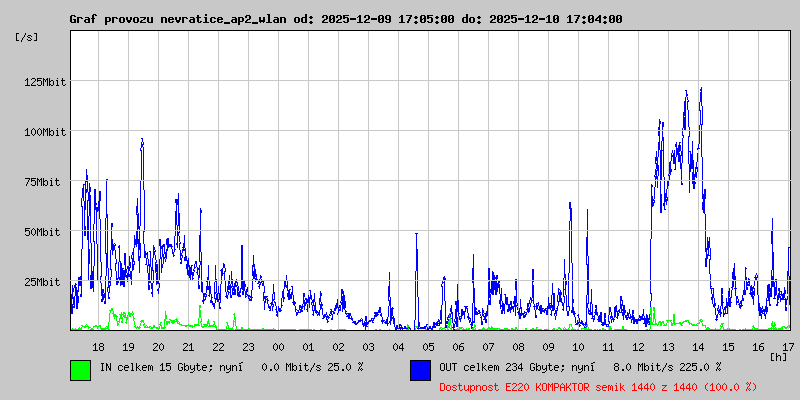Viewport: 800px width, 400px height.
Task: Click the x-axis hour label '21'
Action: tap(188, 347)
